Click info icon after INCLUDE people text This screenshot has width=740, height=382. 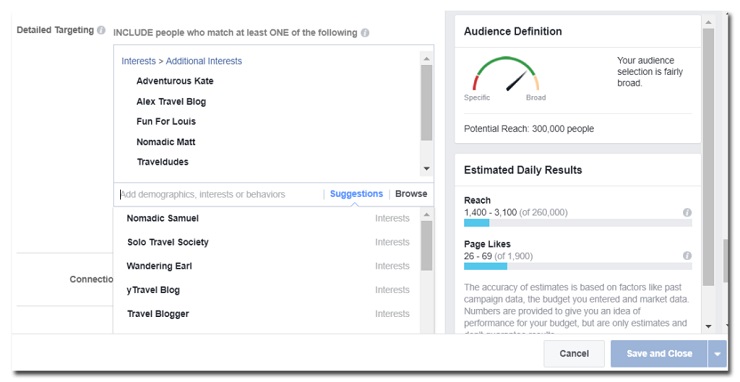point(365,33)
